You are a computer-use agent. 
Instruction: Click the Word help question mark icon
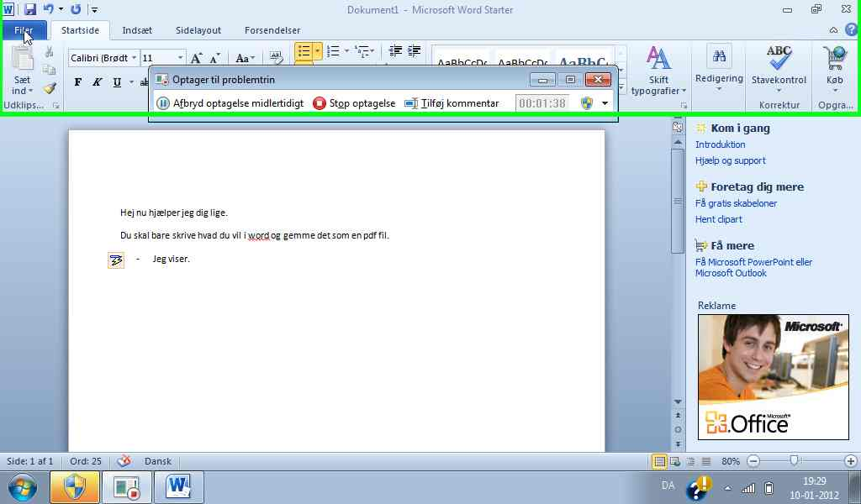(x=851, y=30)
